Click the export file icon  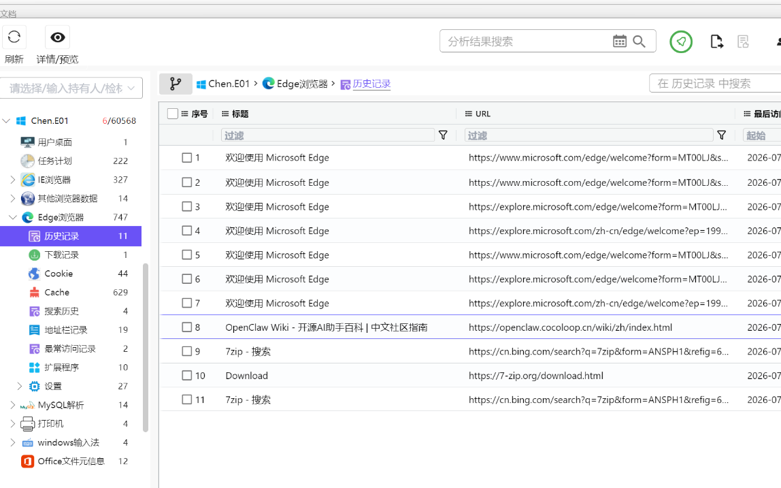tap(716, 42)
